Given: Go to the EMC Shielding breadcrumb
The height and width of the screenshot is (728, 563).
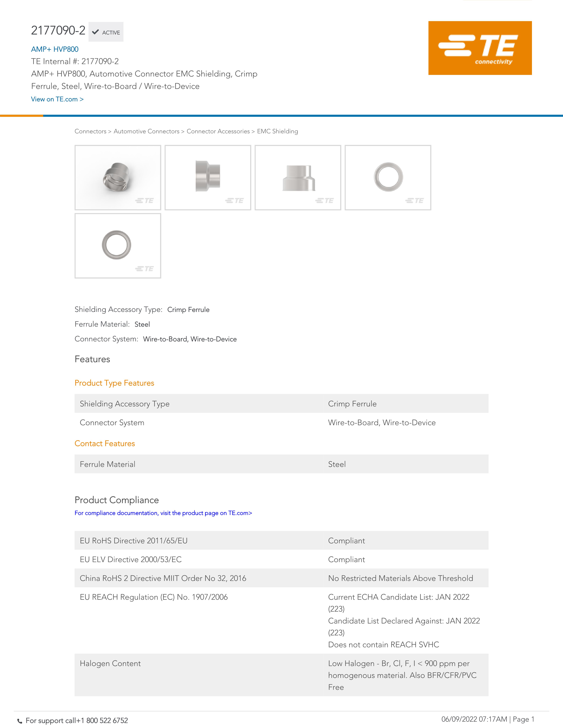Looking at the screenshot, I should tap(278, 131).
